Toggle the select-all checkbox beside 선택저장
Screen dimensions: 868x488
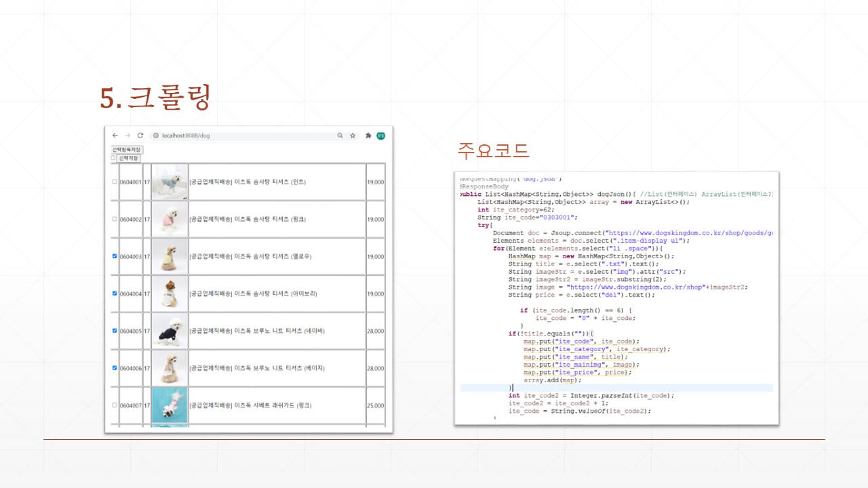(x=113, y=158)
